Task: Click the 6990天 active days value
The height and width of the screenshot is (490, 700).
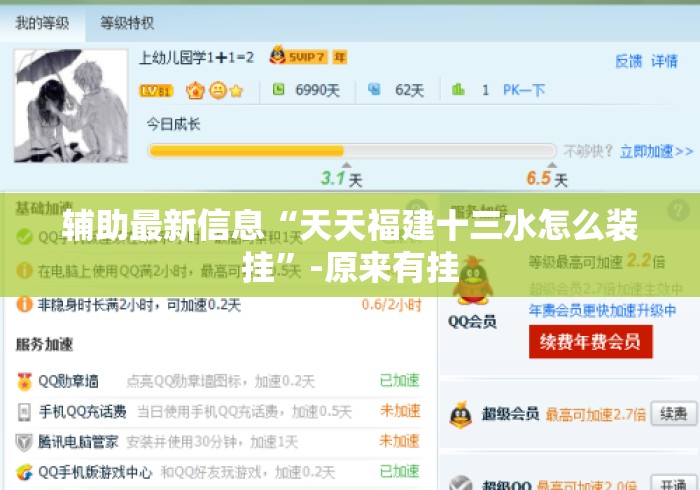Action: (317, 91)
